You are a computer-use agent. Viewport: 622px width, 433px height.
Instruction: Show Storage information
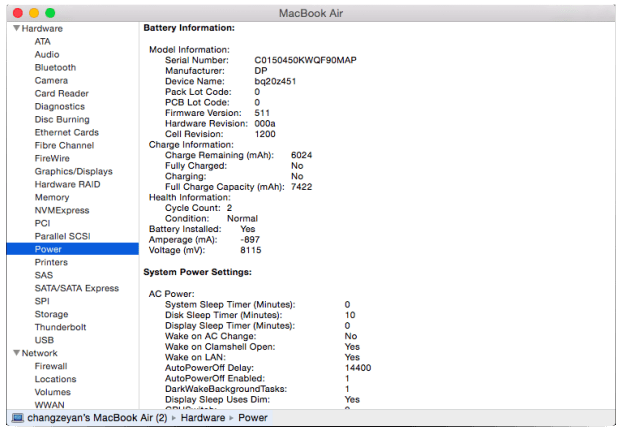click(52, 314)
